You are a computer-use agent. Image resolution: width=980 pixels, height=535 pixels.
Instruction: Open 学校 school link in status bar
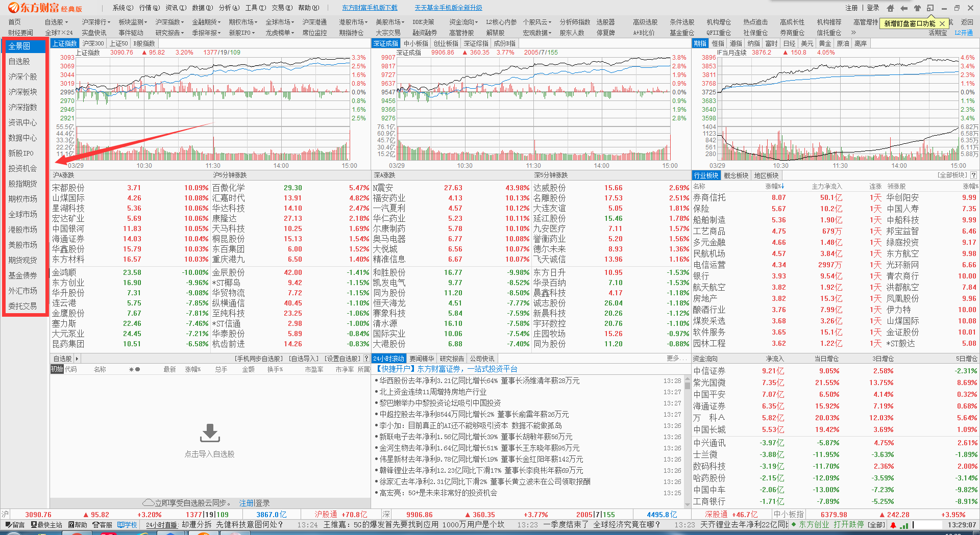coord(127,525)
